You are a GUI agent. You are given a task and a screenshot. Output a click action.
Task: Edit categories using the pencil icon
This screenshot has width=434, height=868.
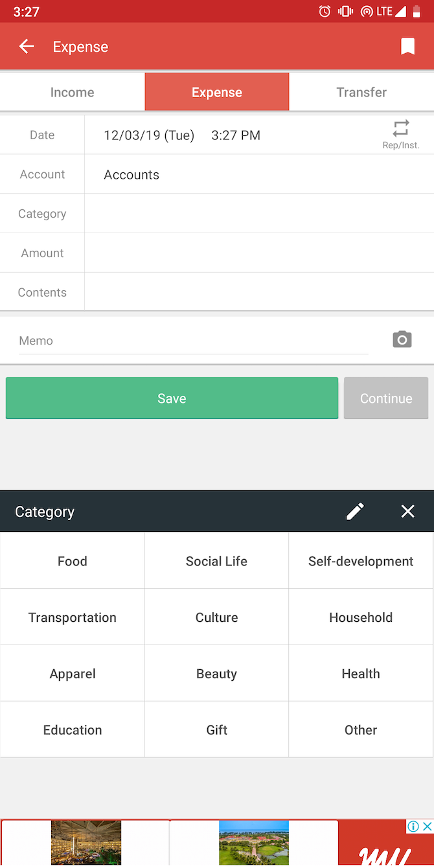pyautogui.click(x=355, y=511)
